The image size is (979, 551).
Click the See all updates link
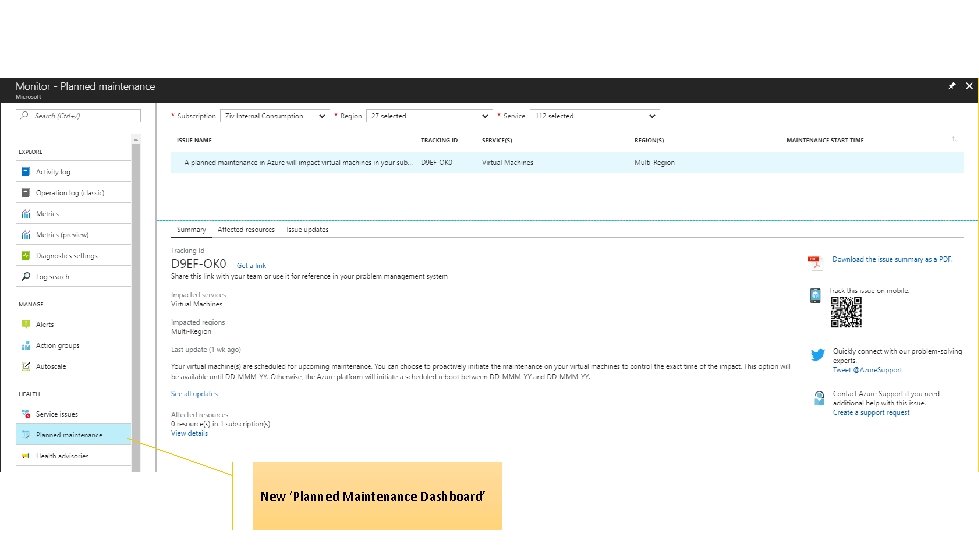(194, 394)
